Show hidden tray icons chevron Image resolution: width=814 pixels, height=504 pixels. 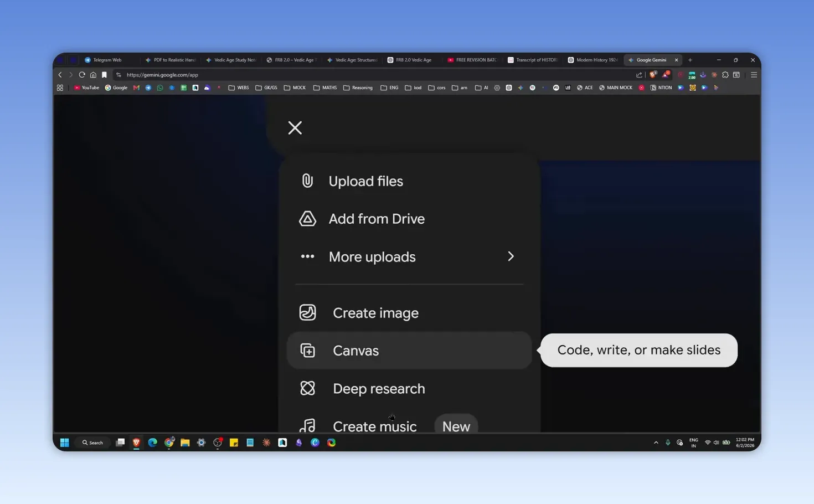click(656, 443)
